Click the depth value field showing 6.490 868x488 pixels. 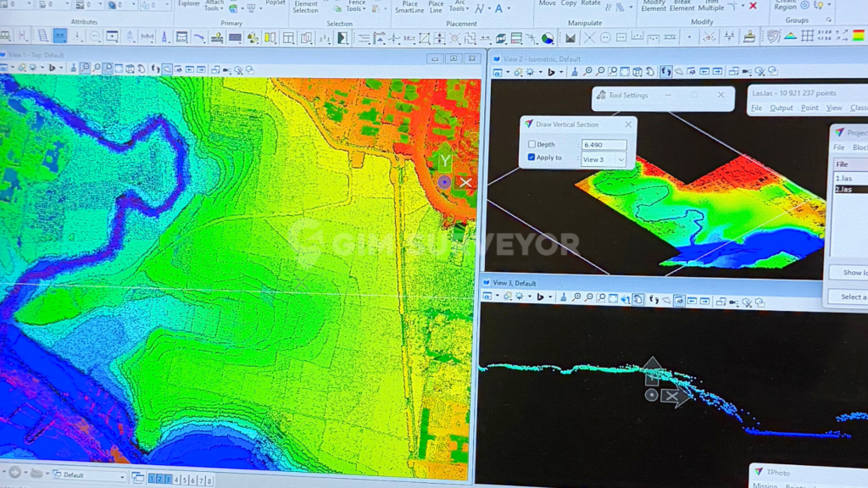point(603,145)
